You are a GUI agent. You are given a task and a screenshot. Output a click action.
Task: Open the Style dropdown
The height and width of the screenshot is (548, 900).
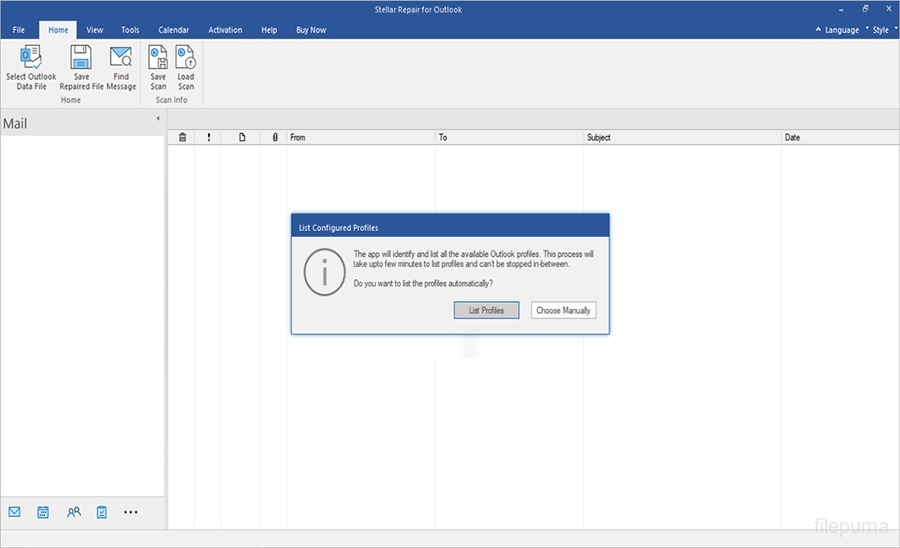(881, 30)
